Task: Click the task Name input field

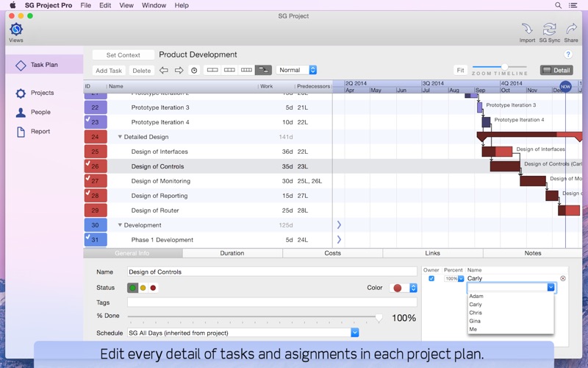Action: 272,272
